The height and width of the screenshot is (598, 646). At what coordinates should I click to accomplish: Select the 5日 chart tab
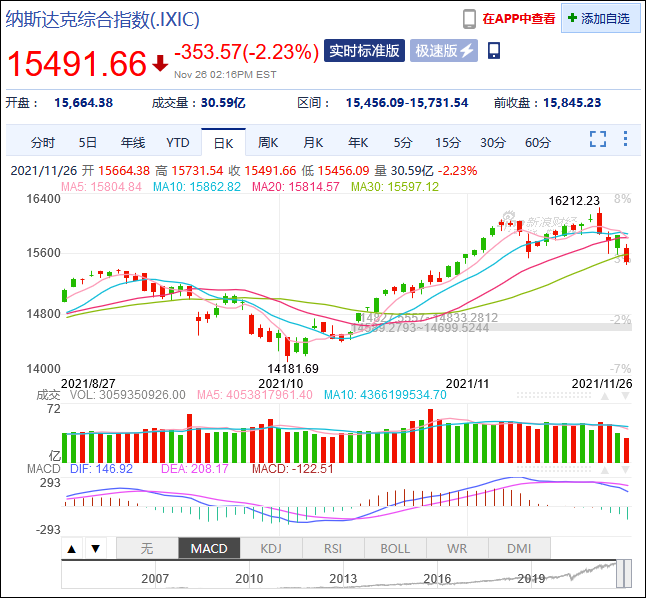(88, 143)
